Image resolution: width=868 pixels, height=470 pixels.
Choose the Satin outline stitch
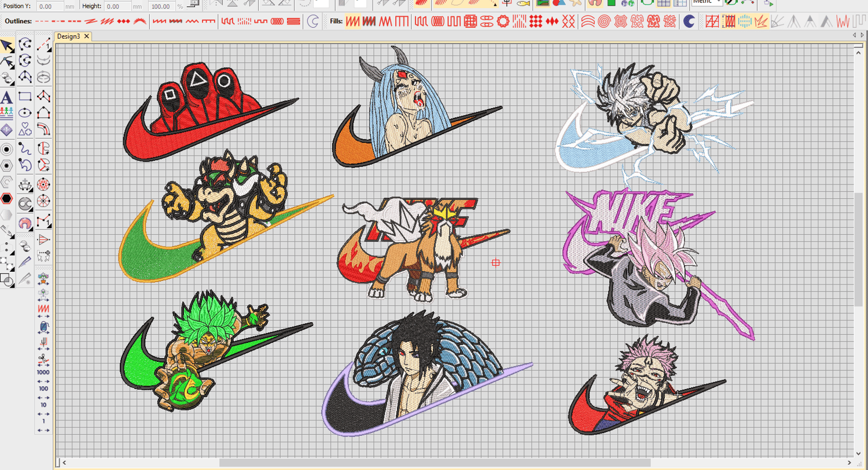click(160, 21)
